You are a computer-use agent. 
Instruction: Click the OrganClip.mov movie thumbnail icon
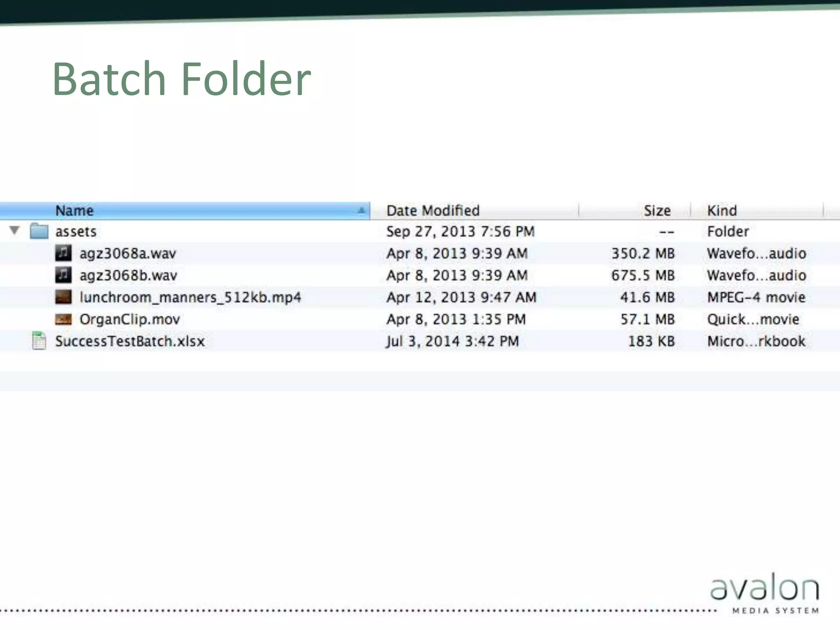(x=63, y=319)
